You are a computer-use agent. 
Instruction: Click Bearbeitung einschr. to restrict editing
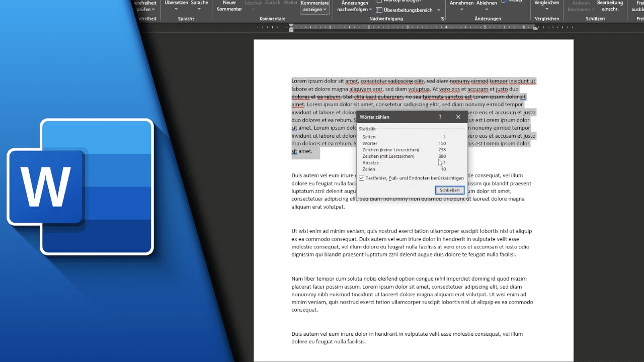point(610,6)
